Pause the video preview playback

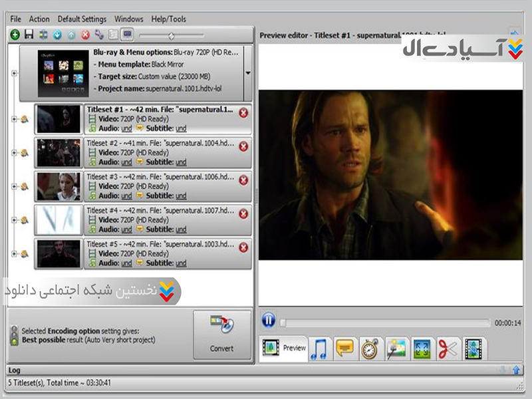268,321
